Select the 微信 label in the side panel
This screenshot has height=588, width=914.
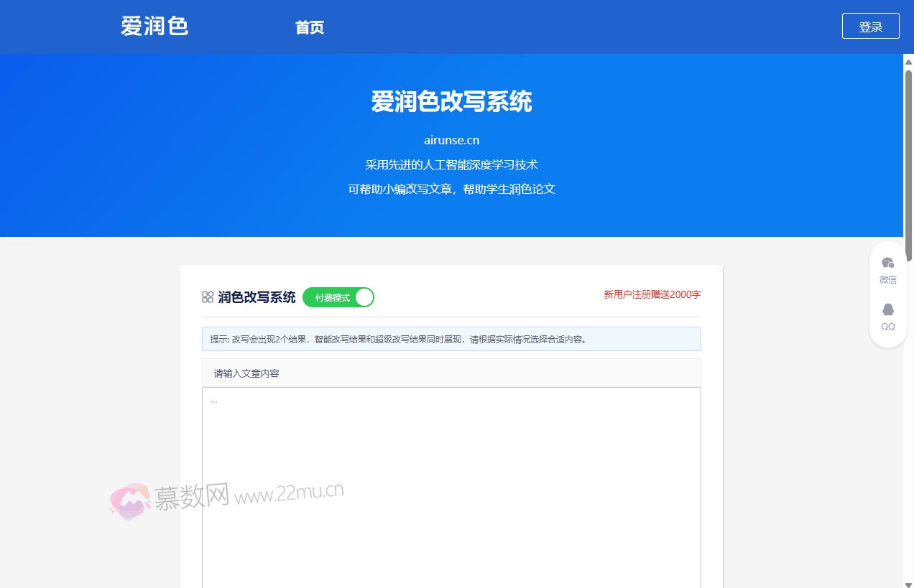point(887,279)
